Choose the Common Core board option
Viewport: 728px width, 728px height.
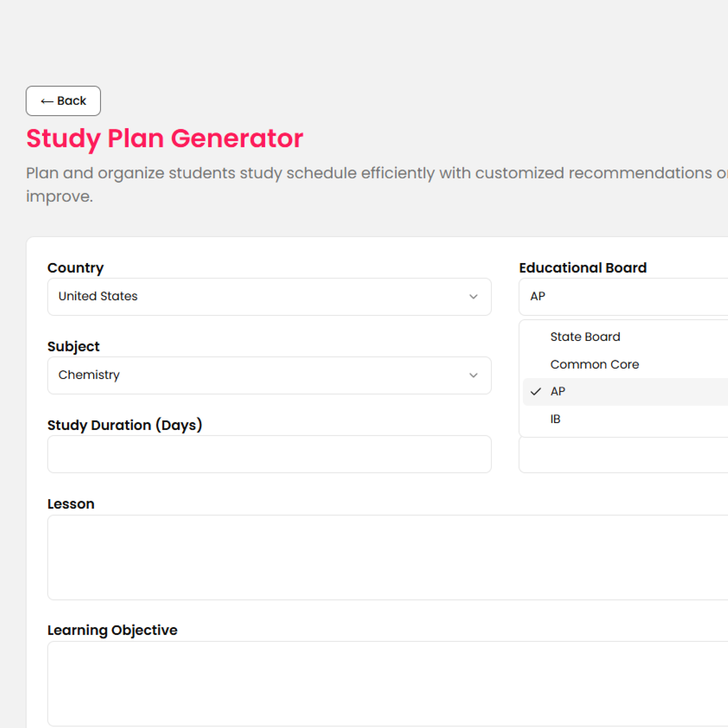tap(594, 364)
